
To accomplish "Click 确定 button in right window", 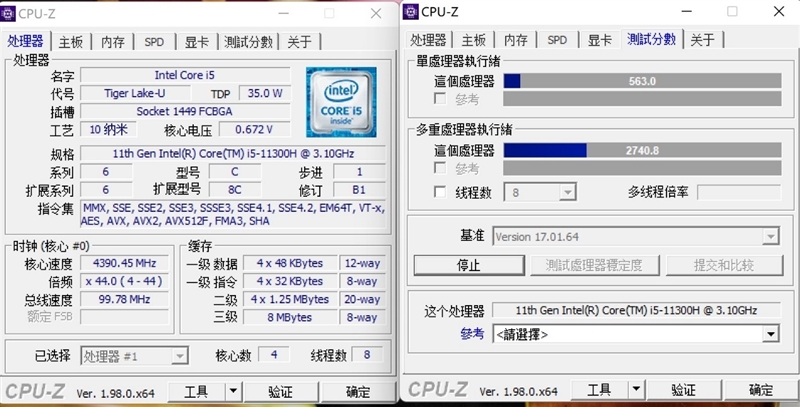I will 761,390.
